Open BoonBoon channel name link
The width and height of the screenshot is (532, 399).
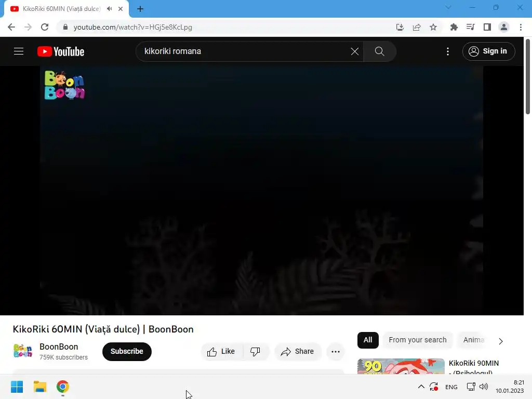(x=59, y=347)
